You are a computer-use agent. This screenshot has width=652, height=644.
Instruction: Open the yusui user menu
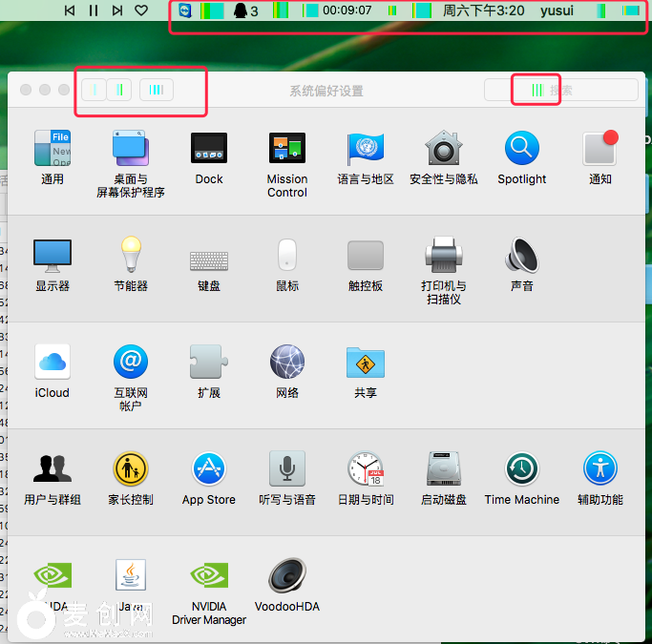point(557,10)
